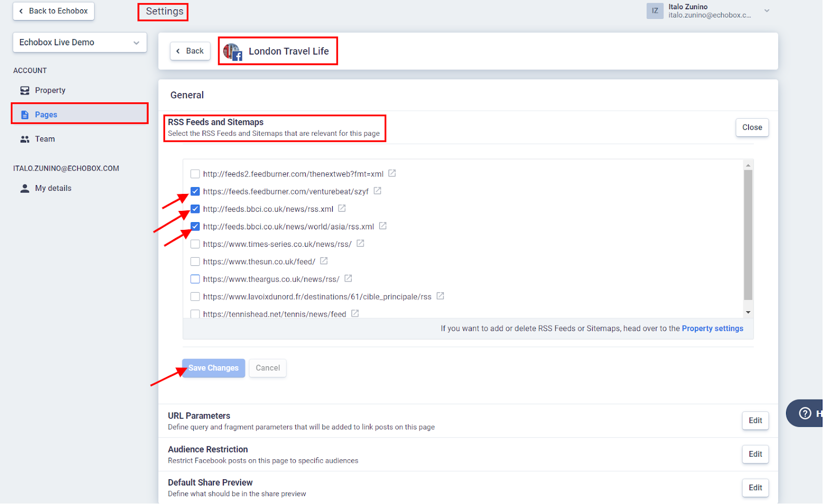
Task: Follow the Property settings link
Action: (712, 329)
